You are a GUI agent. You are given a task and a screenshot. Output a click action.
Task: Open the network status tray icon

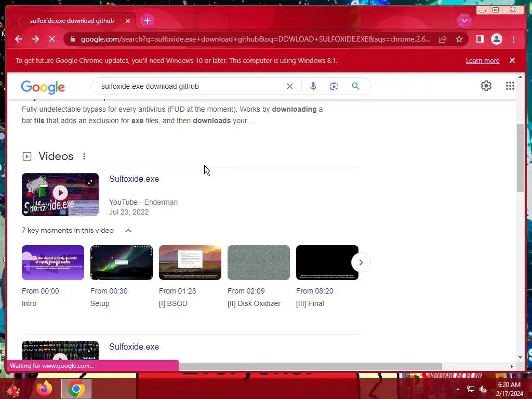pos(471,389)
